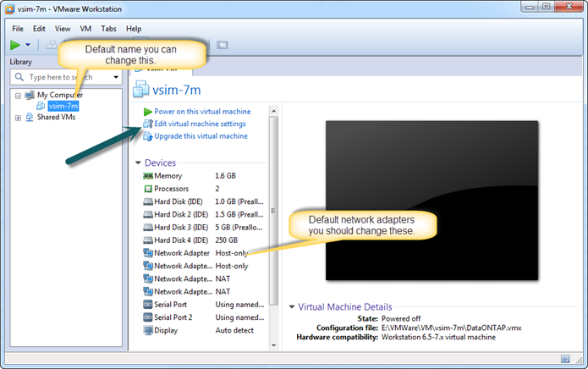Open the power options dropdown arrow

click(28, 45)
